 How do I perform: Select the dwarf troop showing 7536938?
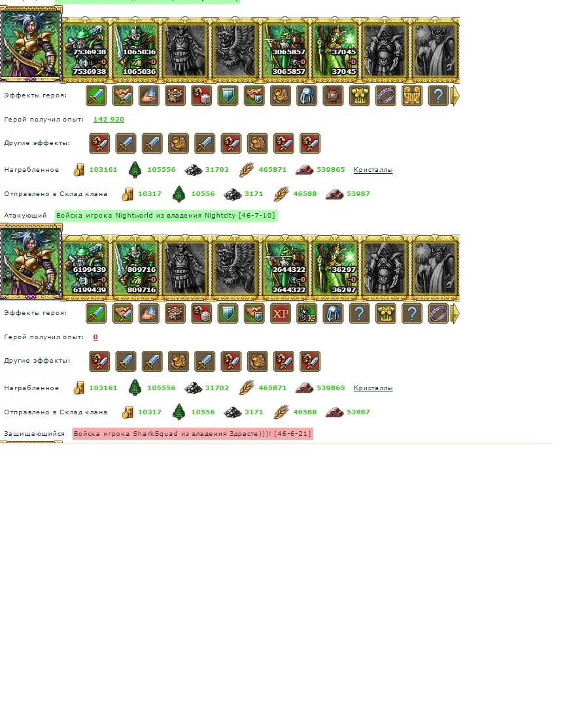(86, 50)
